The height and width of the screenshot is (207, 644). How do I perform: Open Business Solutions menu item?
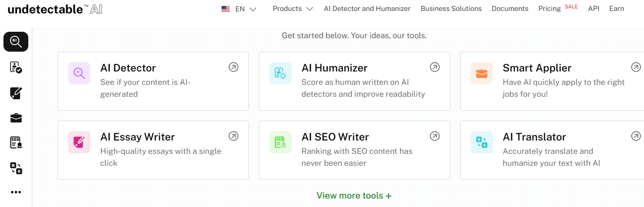[451, 8]
